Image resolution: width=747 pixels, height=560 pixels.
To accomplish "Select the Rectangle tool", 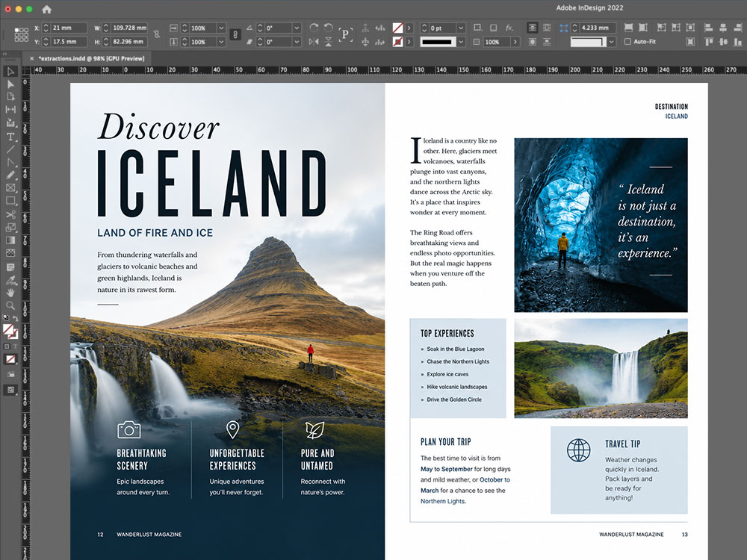I will [10, 200].
